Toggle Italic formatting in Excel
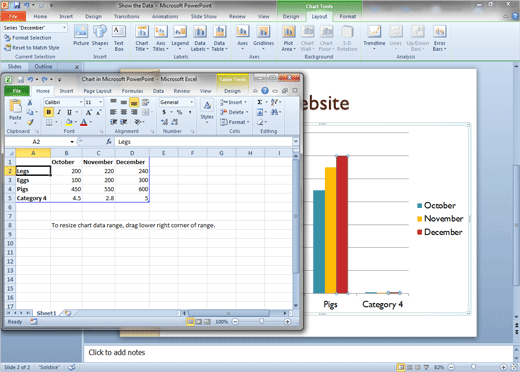Viewport: 520px width, 372px height. 59,112
